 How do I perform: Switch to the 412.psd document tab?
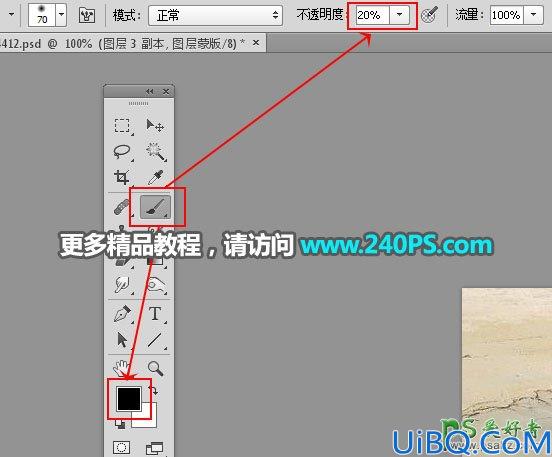tap(123, 43)
